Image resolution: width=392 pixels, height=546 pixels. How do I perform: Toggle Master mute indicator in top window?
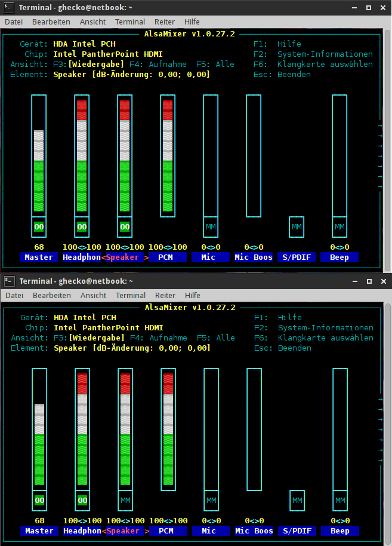(39, 227)
